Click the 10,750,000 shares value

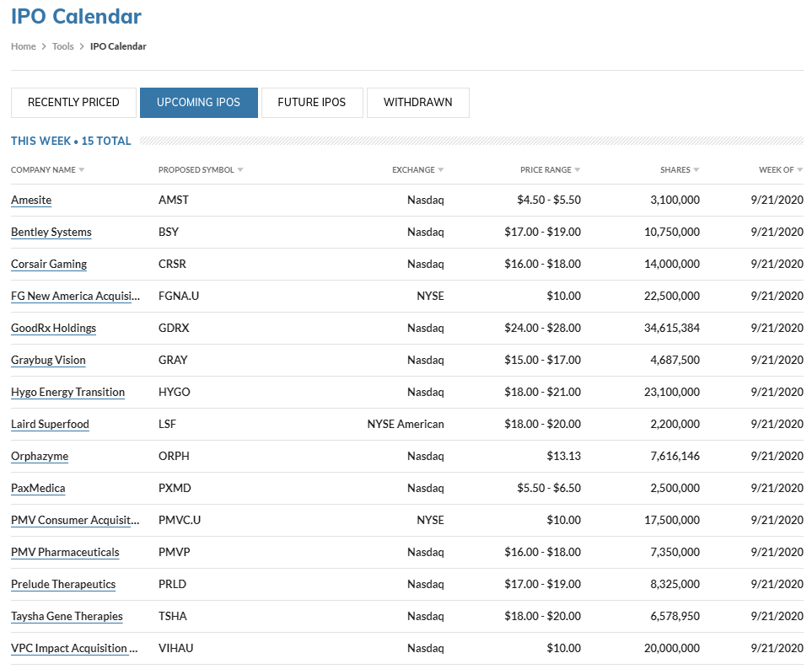point(672,233)
